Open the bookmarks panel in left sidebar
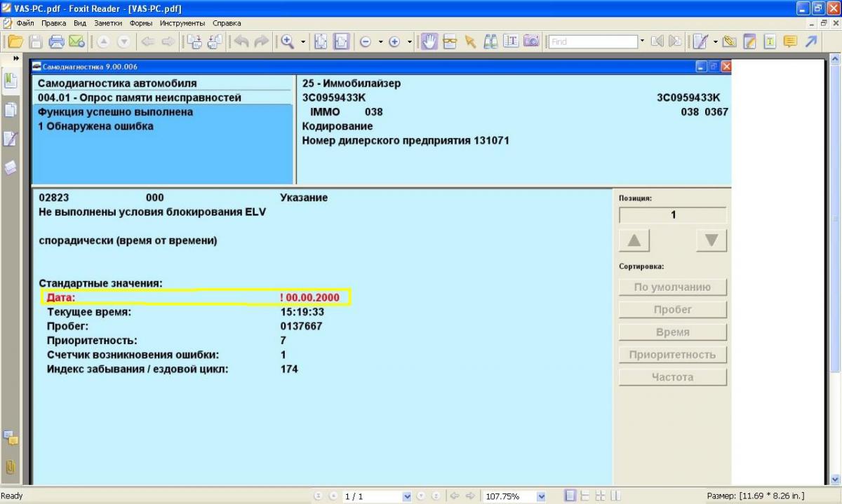Screen dimensions: 842x504 [11, 81]
